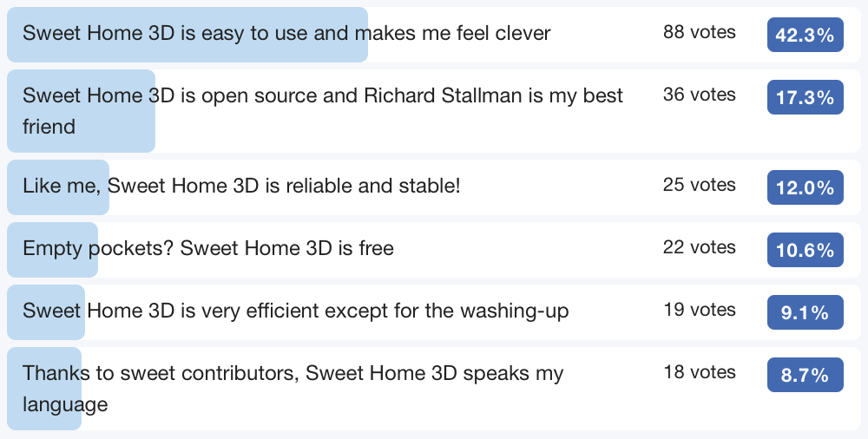
Task: Click the "88 votes" count
Action: [699, 33]
